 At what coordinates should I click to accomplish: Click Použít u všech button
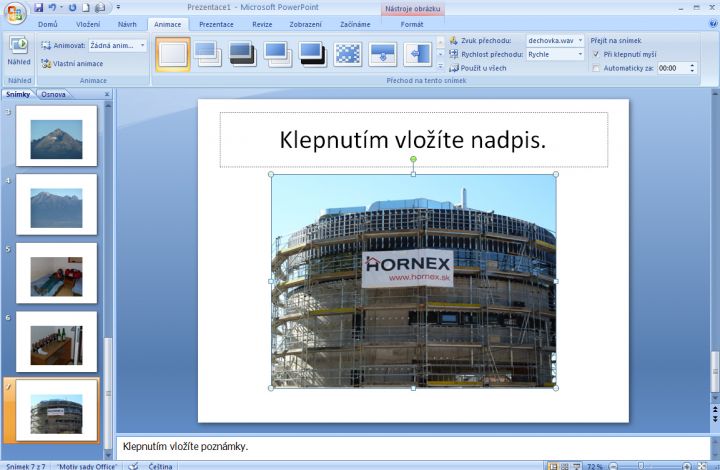[478, 68]
